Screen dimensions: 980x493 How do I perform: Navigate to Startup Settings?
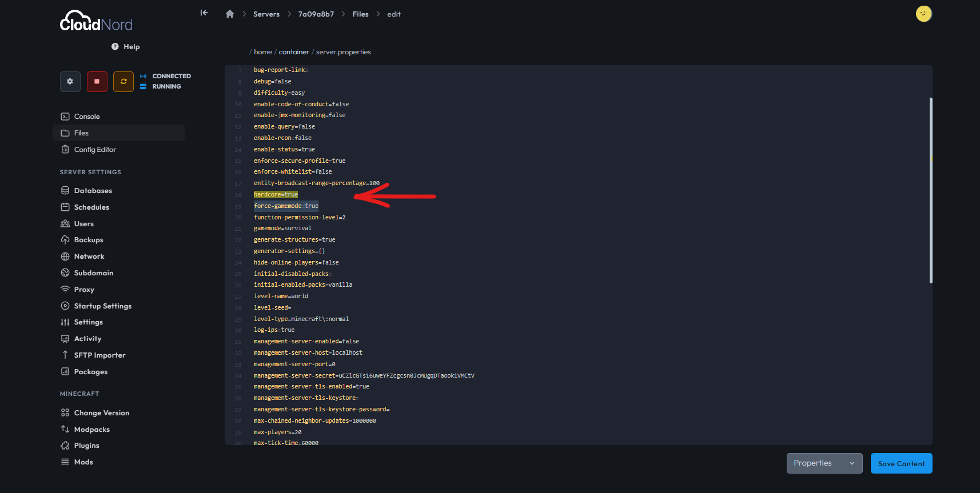point(102,306)
